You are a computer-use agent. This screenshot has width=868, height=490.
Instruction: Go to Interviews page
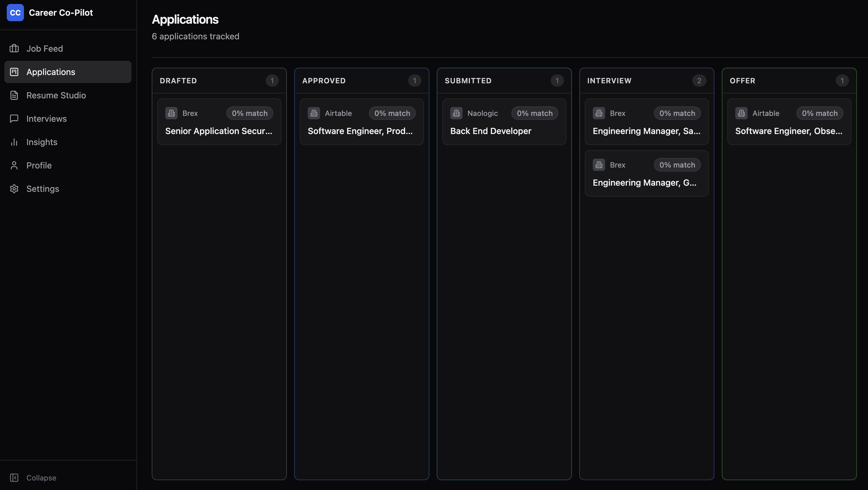[x=46, y=119]
